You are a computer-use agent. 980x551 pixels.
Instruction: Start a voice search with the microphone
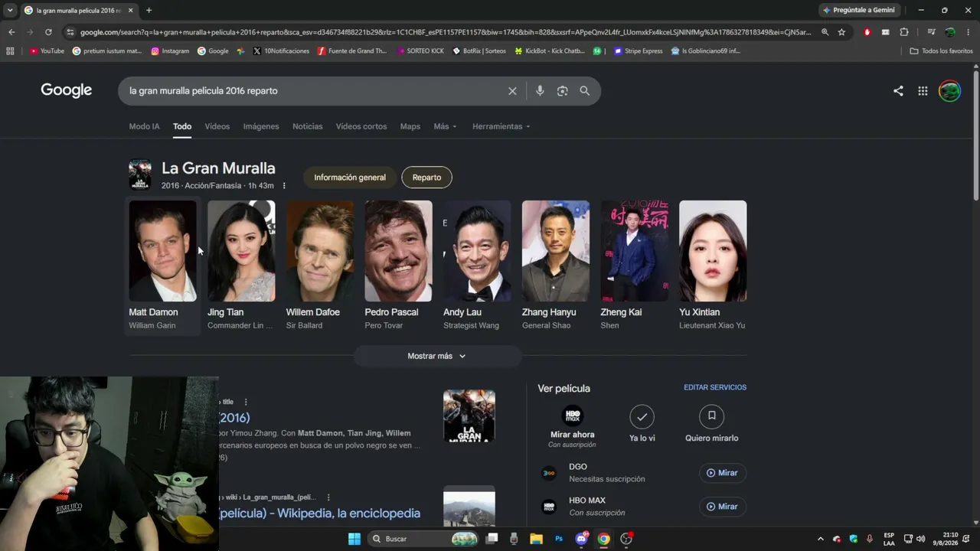(x=540, y=91)
